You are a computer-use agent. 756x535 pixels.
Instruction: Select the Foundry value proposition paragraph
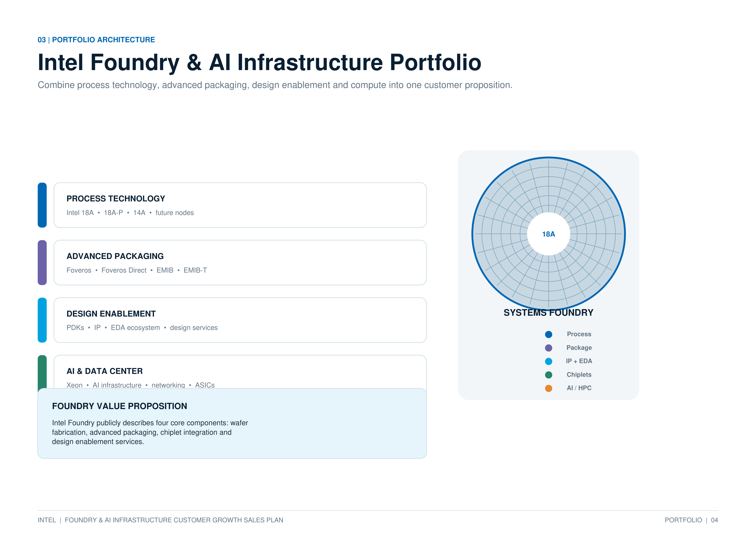coord(150,432)
